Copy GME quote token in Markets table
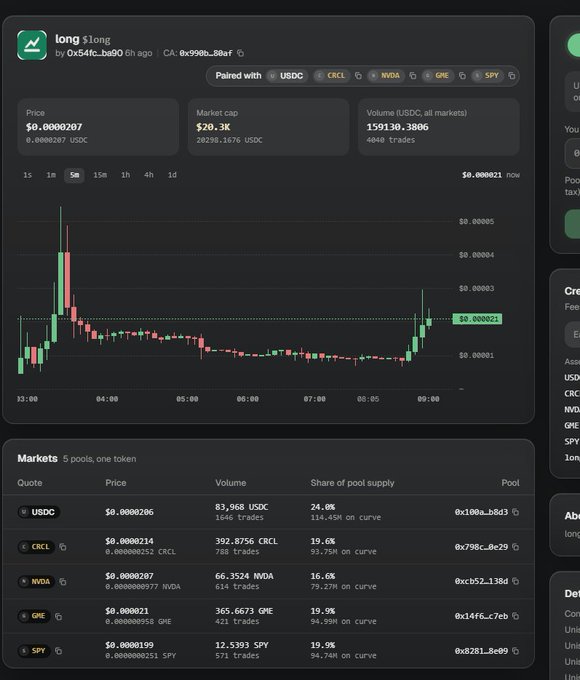The image size is (580, 680). pyautogui.click(x=59, y=616)
